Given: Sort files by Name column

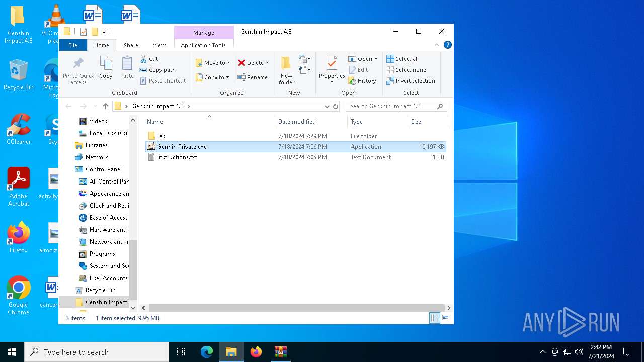Looking at the screenshot, I should point(209,122).
